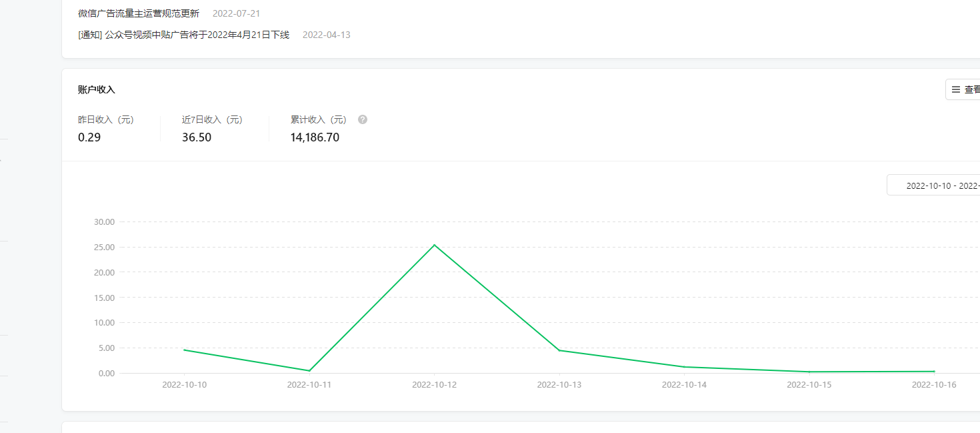Click the 2022-10-11 chart data point
This screenshot has width=980, height=433.
point(309,370)
